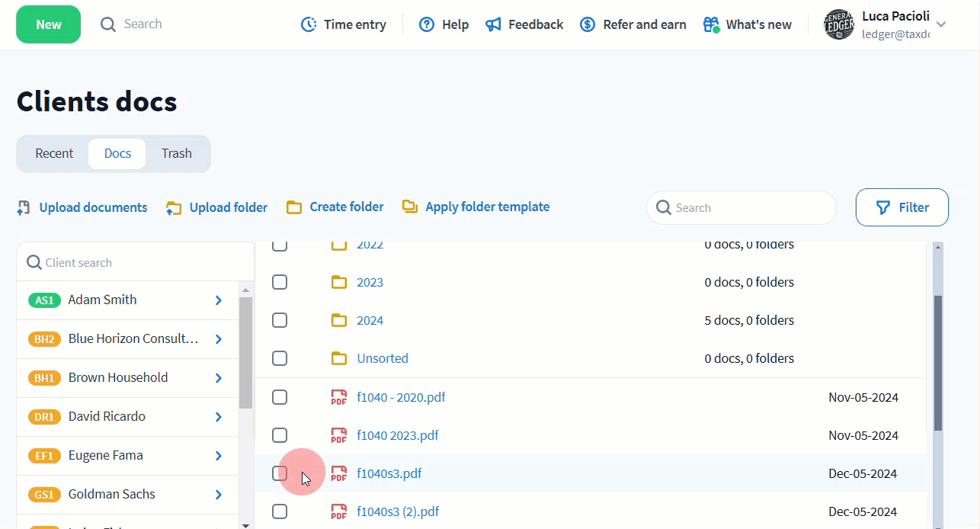Switch to the Trash tab
Screen dimensions: 980x529
tap(176, 153)
